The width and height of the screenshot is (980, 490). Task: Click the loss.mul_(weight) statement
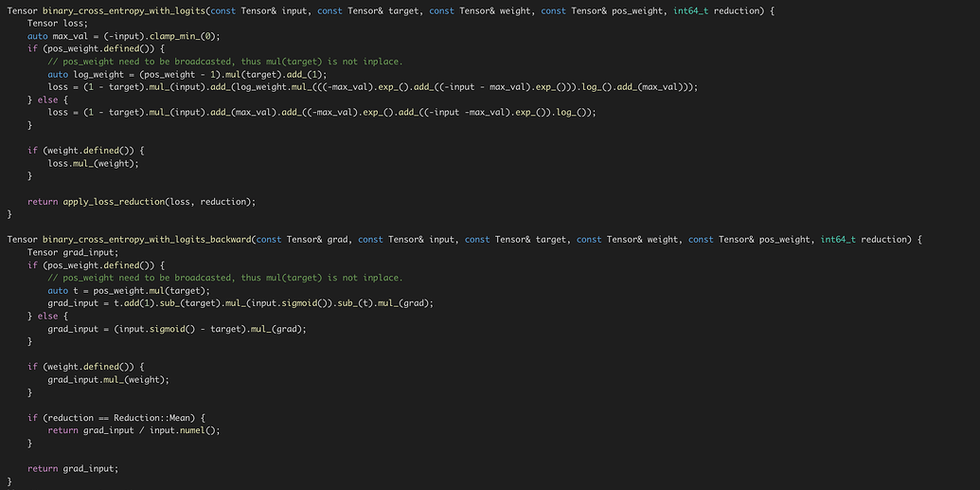(x=94, y=163)
